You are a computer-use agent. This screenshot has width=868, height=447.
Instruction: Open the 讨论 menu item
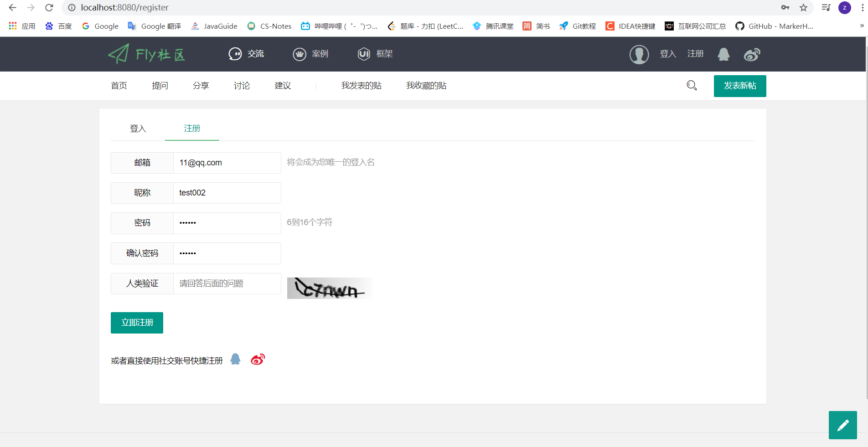(x=241, y=85)
